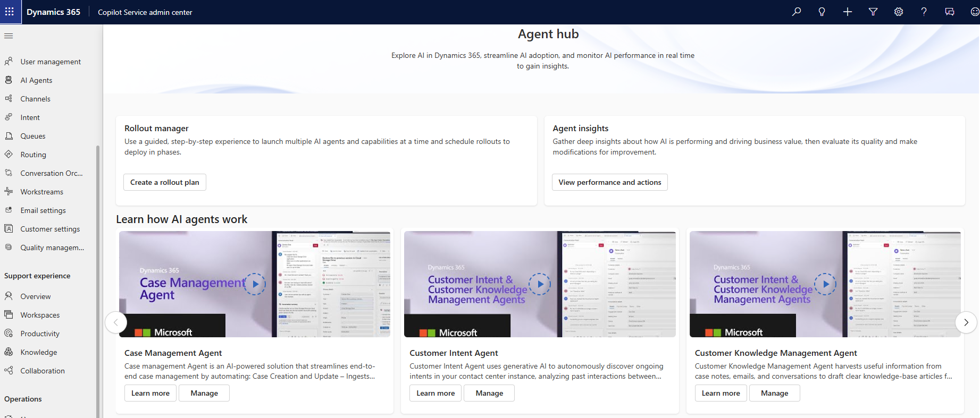Click the smiley feedback icon
Screen dimensions: 980x418
(975, 12)
